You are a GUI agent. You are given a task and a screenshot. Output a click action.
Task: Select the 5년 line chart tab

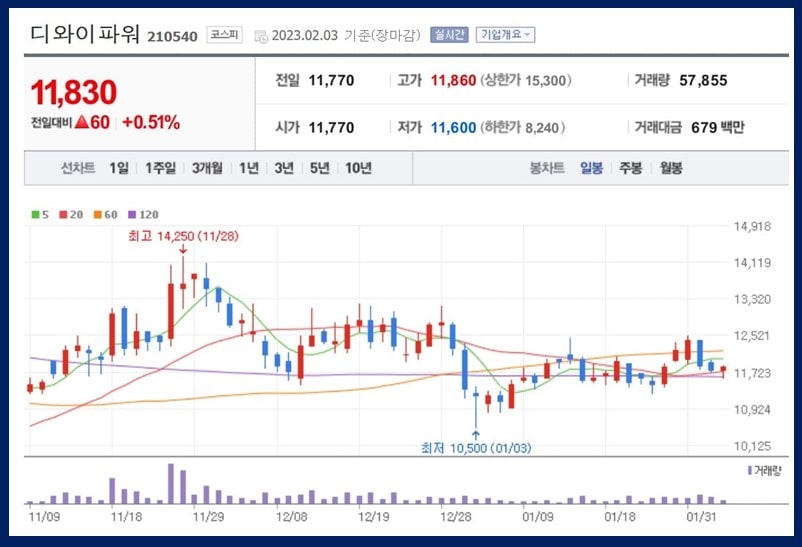tap(320, 168)
